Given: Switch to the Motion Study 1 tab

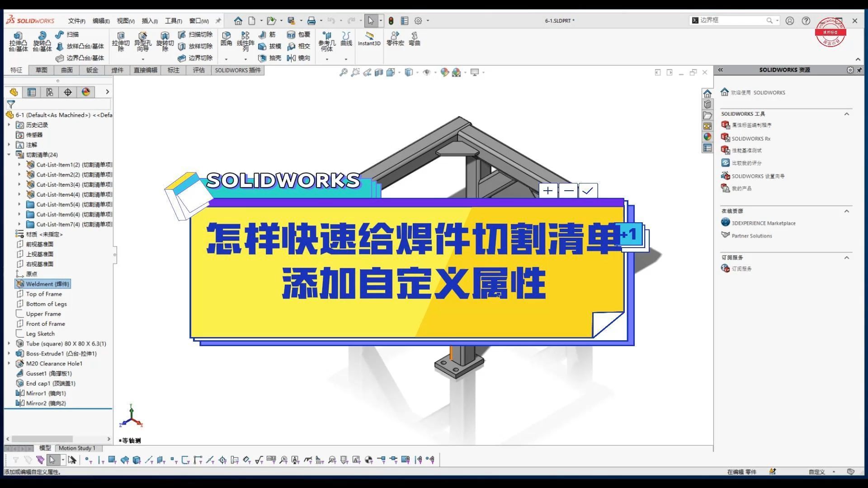Looking at the screenshot, I should point(77,448).
